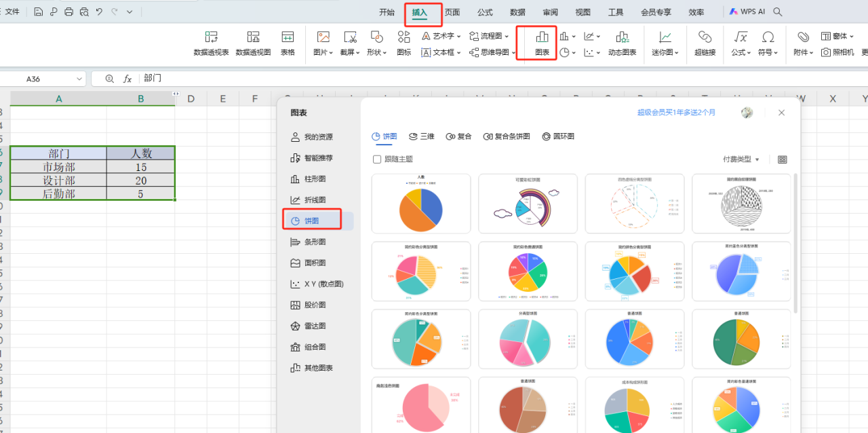Switch to the 数据 ribbon tab

517,12
